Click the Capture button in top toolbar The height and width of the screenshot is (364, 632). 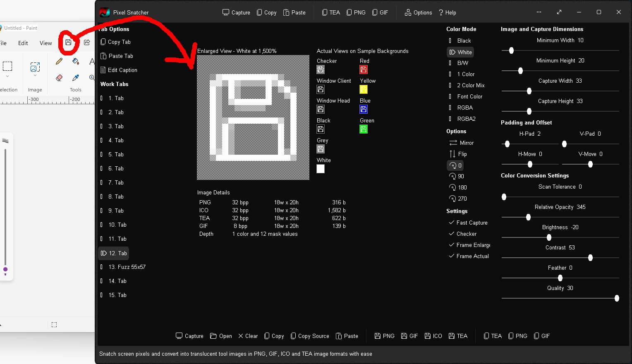pyautogui.click(x=236, y=12)
